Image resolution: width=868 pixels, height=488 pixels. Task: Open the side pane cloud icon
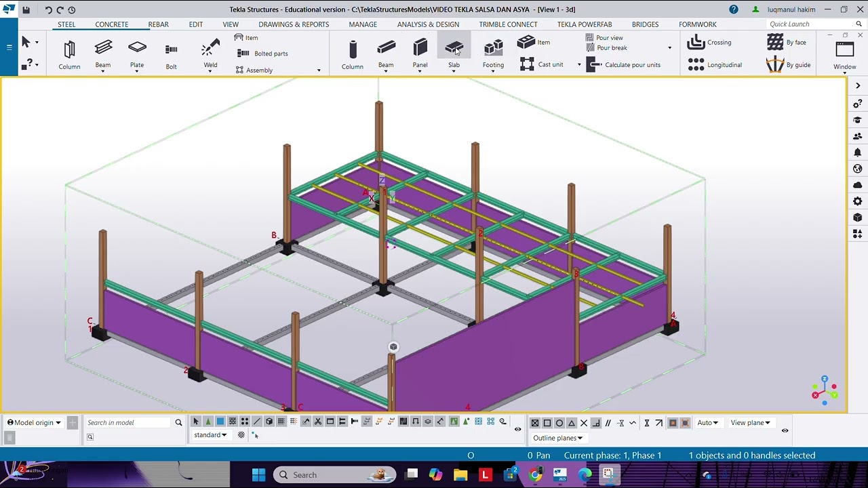click(858, 185)
